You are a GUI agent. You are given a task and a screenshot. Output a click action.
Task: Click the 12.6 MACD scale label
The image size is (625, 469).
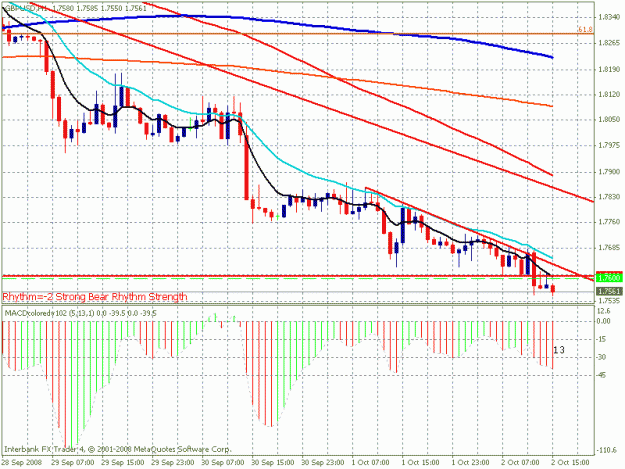[x=604, y=311]
